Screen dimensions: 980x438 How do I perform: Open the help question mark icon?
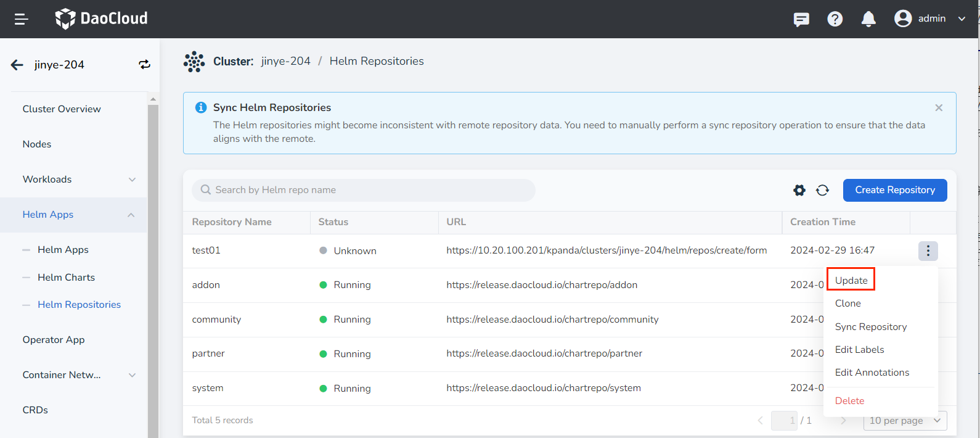[x=835, y=19]
